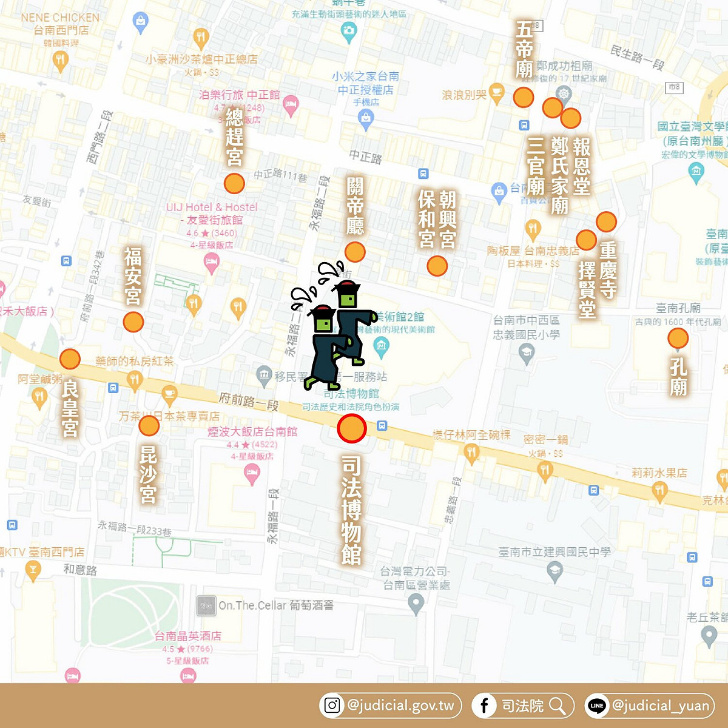Image resolution: width=728 pixels, height=728 pixels.
Task: Click the 府前路一段 street label
Action: 249,401
